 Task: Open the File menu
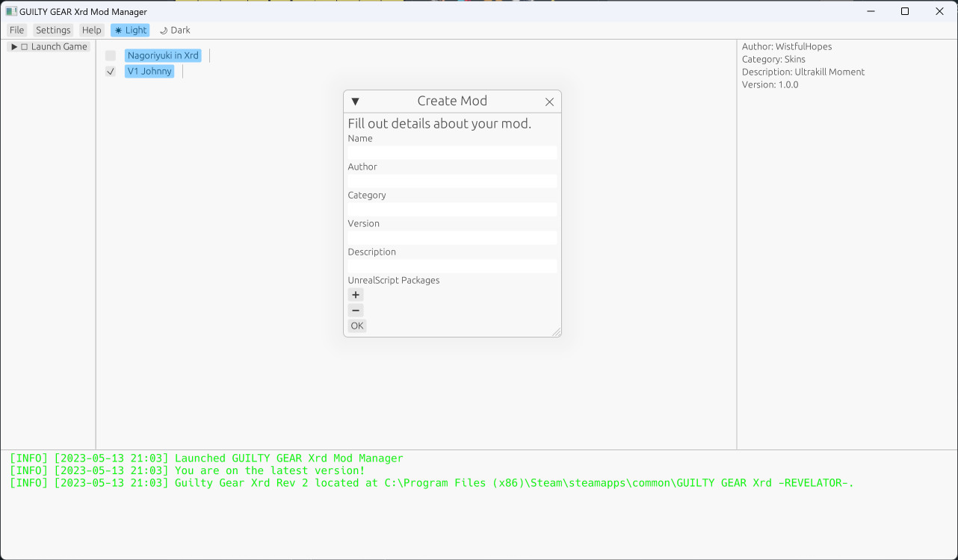16,30
